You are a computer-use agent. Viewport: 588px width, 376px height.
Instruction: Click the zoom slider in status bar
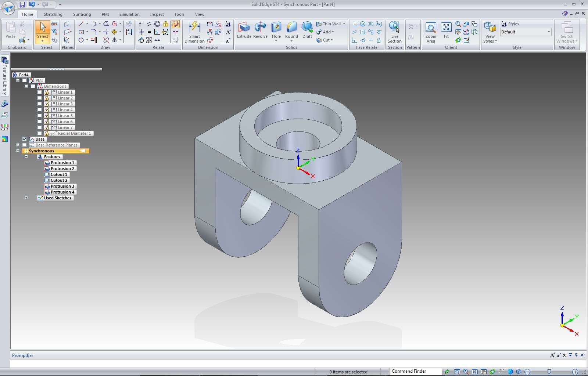tap(549, 372)
